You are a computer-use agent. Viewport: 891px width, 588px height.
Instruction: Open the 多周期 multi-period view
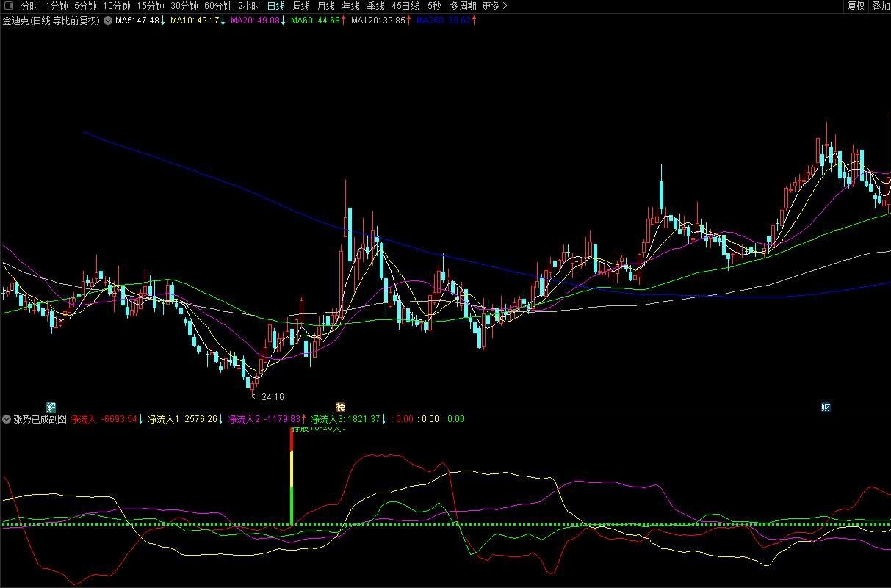point(463,6)
